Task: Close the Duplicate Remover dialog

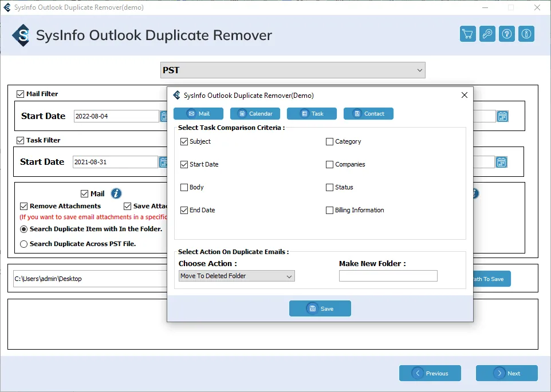Action: coord(464,95)
